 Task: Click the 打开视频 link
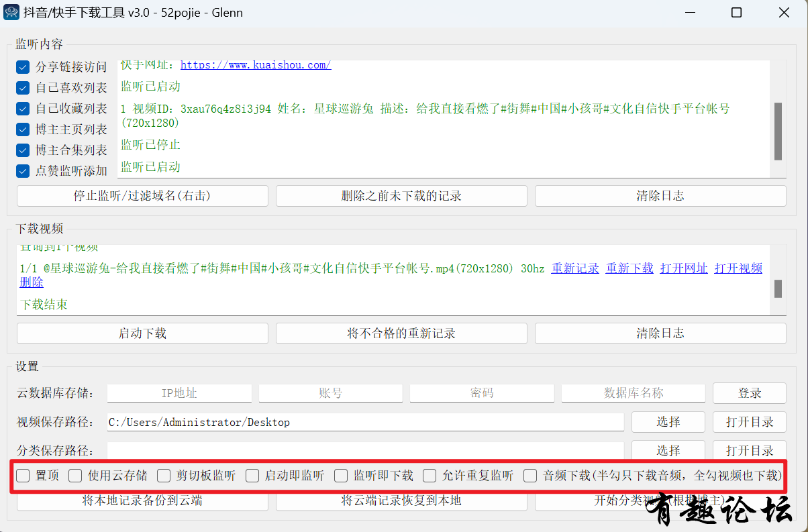(x=738, y=268)
